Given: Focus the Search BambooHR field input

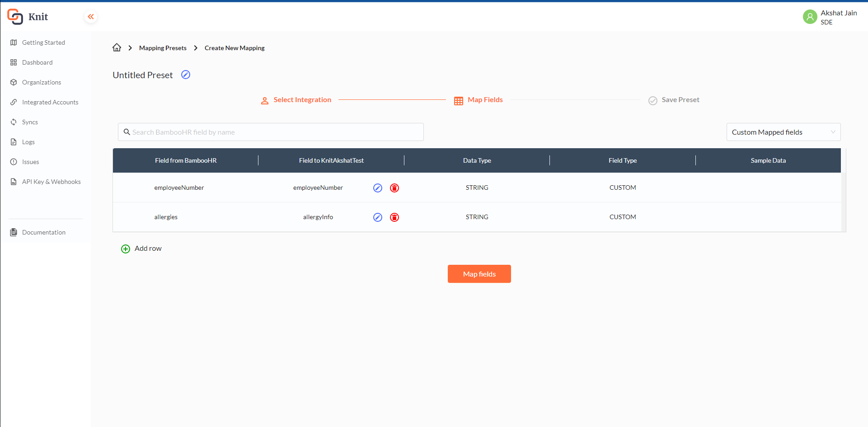Looking at the screenshot, I should pos(271,132).
